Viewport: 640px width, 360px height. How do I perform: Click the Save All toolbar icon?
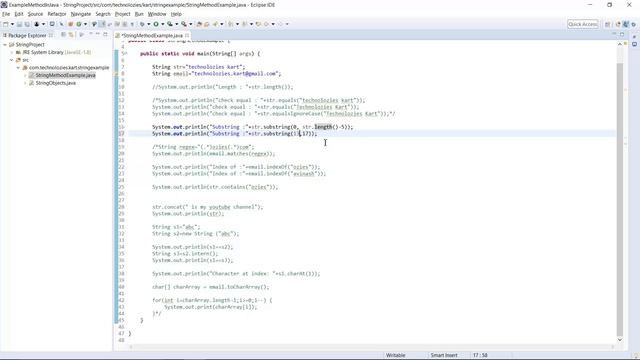coord(27,24)
